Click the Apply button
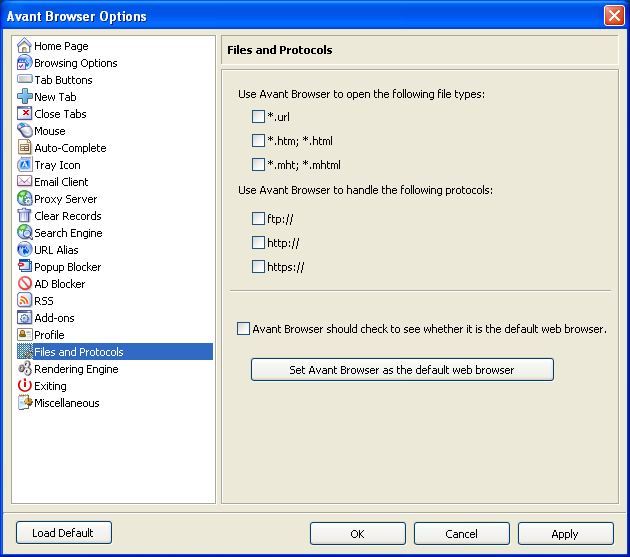Image resolution: width=630 pixels, height=557 pixels. [566, 534]
